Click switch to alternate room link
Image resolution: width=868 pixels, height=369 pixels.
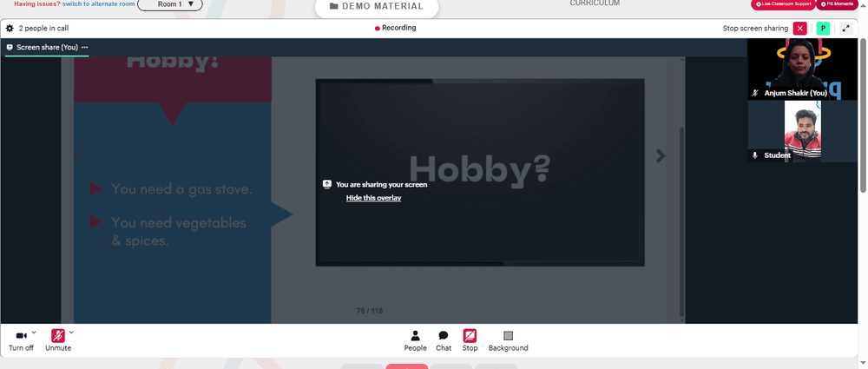(99, 3)
